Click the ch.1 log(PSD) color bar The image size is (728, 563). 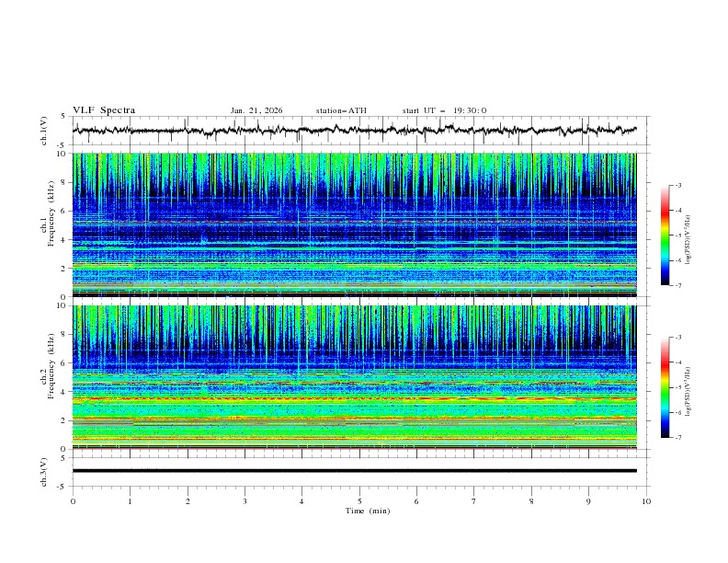pyautogui.click(x=665, y=236)
